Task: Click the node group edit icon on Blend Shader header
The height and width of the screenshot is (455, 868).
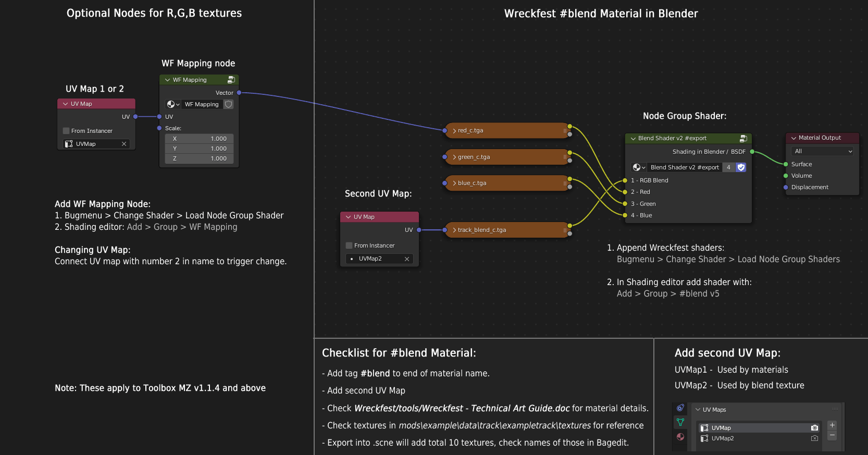Action: tap(743, 138)
